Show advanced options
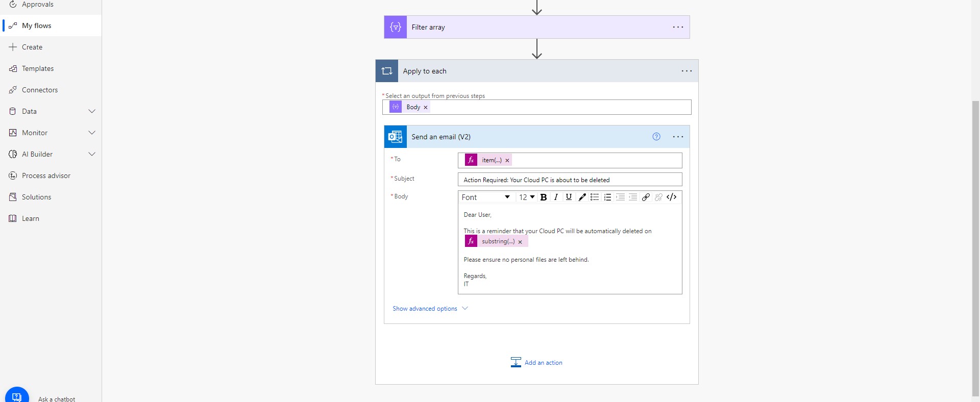The height and width of the screenshot is (402, 980). pos(425,309)
